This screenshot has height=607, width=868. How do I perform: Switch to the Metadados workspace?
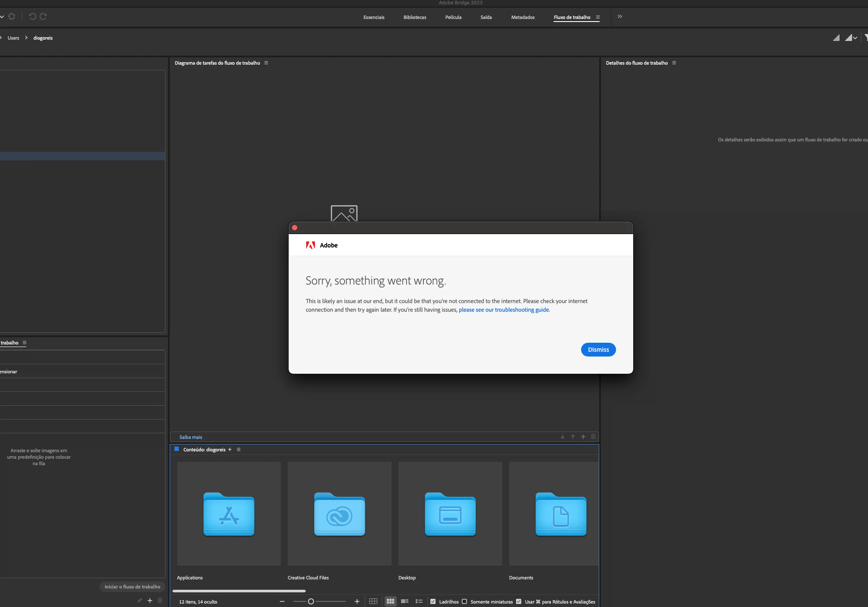click(523, 17)
